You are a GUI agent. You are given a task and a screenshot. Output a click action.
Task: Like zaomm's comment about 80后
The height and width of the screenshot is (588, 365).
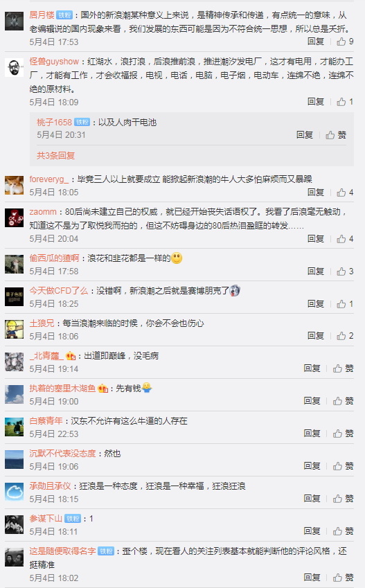(x=345, y=238)
